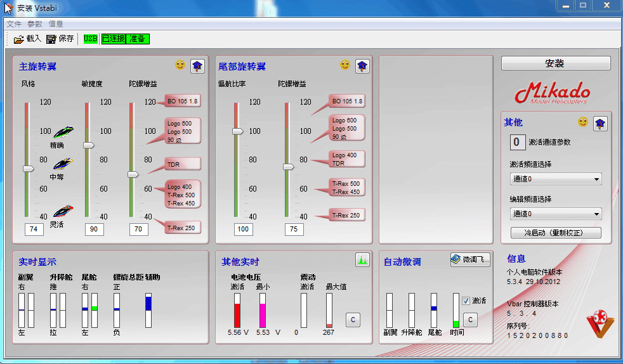
Task: Select the BO 105 1.8 main rotor preset
Action: (x=182, y=101)
